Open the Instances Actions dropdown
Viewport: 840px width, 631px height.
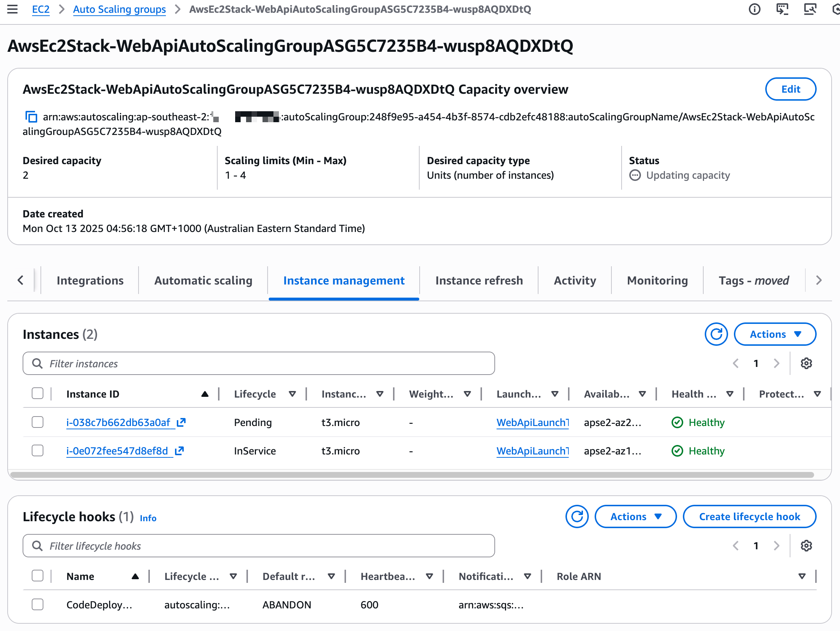(775, 334)
